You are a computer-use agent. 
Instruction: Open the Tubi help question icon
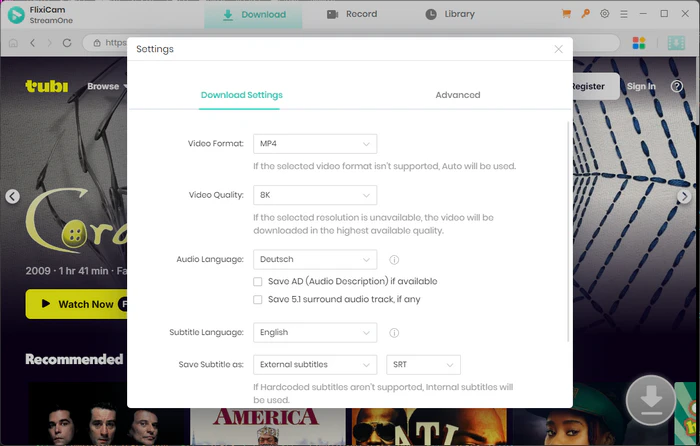676,87
